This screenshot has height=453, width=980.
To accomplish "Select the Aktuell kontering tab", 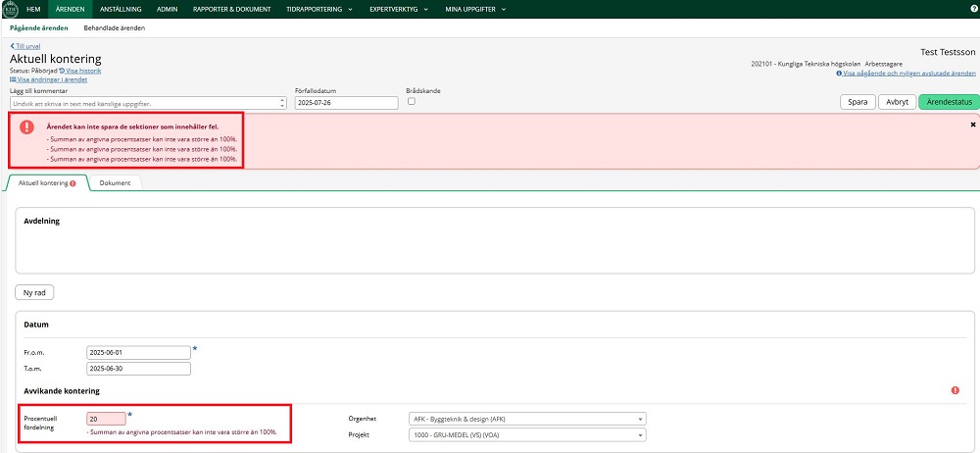I will [47, 183].
